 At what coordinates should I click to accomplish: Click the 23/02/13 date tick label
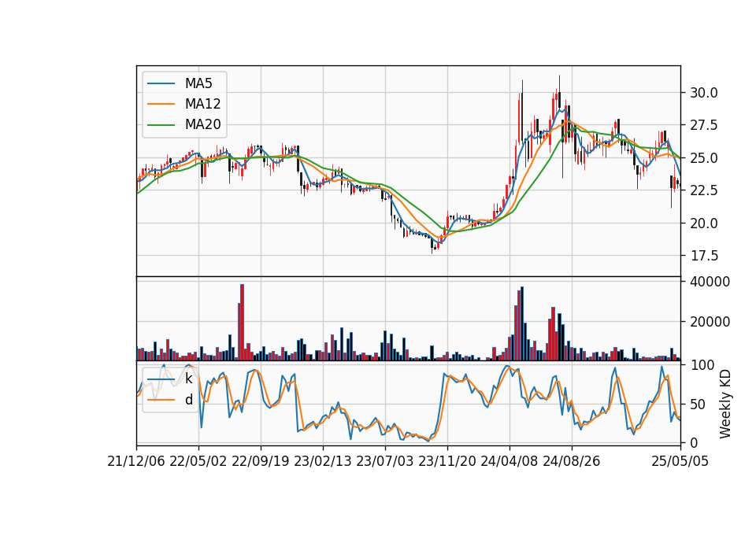pos(323,461)
